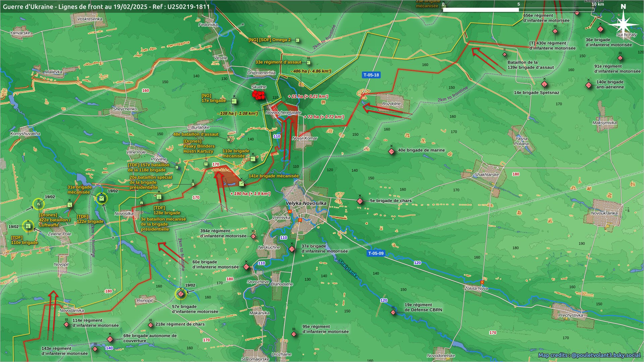Select the 19e régiment de Défense CBRN marker
The image size is (644, 362).
click(393, 312)
